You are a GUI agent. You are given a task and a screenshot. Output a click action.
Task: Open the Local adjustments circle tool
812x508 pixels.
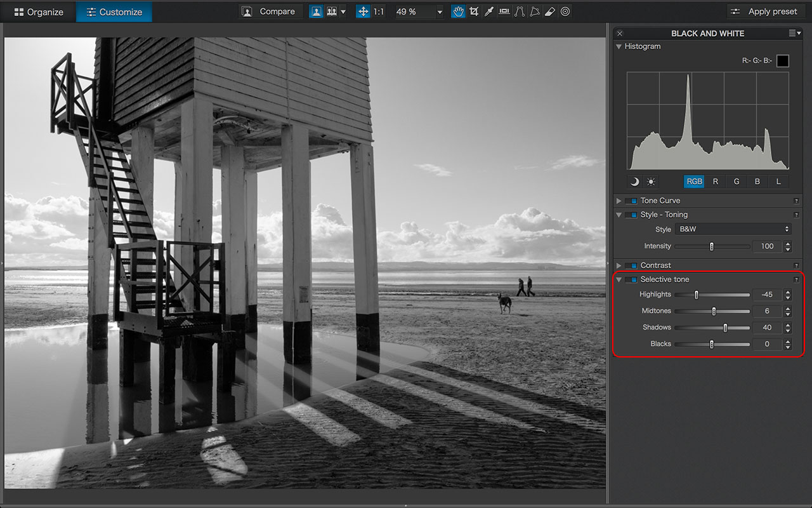[x=565, y=11]
